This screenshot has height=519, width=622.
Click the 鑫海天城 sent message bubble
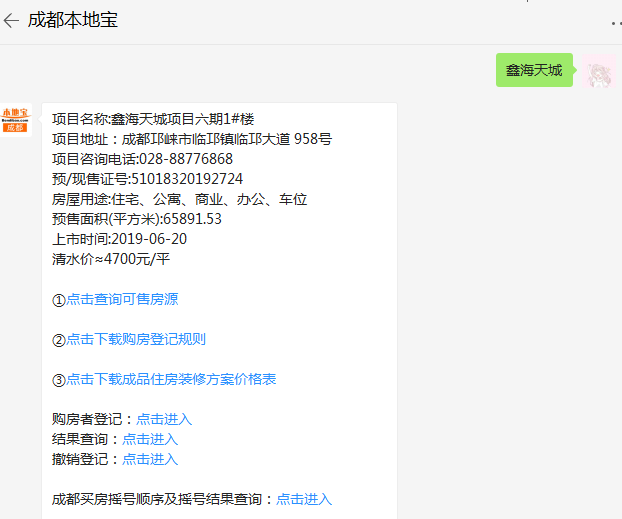534,70
